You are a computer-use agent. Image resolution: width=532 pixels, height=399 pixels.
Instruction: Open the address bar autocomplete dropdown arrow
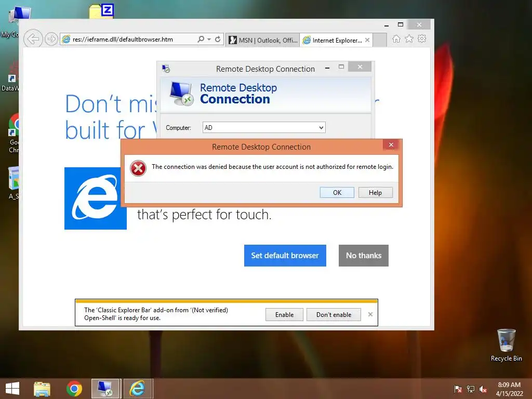tap(209, 39)
